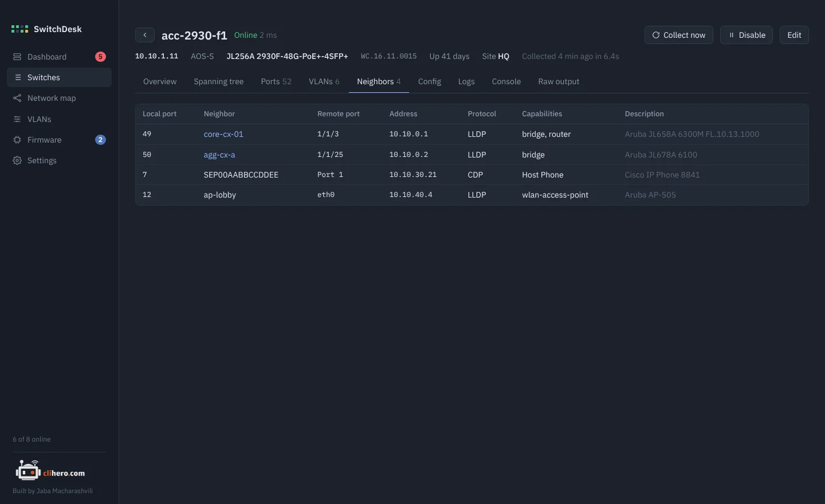
Task: Select the Neighbors 4 tab
Action: click(379, 81)
